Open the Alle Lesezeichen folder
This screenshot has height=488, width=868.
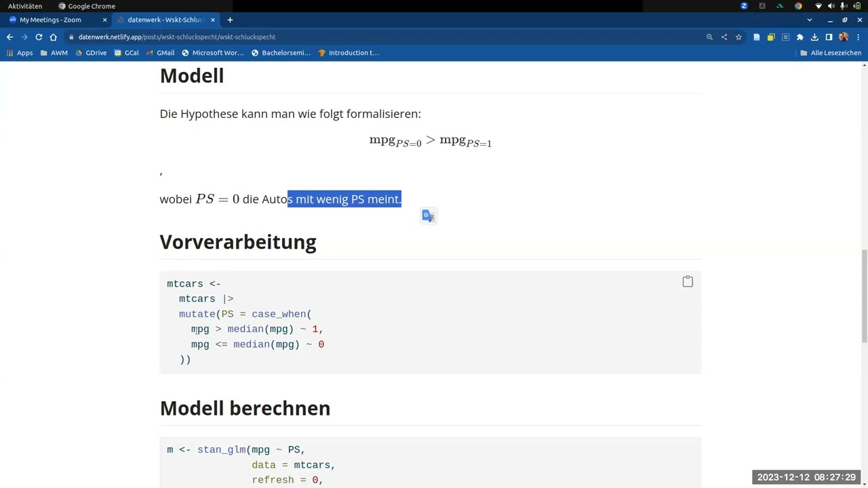click(831, 53)
